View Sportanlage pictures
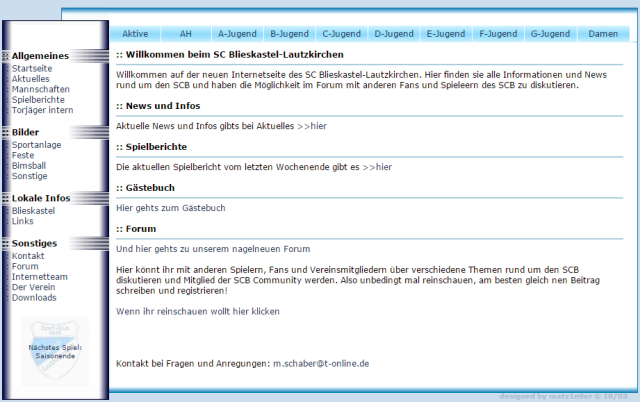The height and width of the screenshot is (402, 640). [x=36, y=145]
